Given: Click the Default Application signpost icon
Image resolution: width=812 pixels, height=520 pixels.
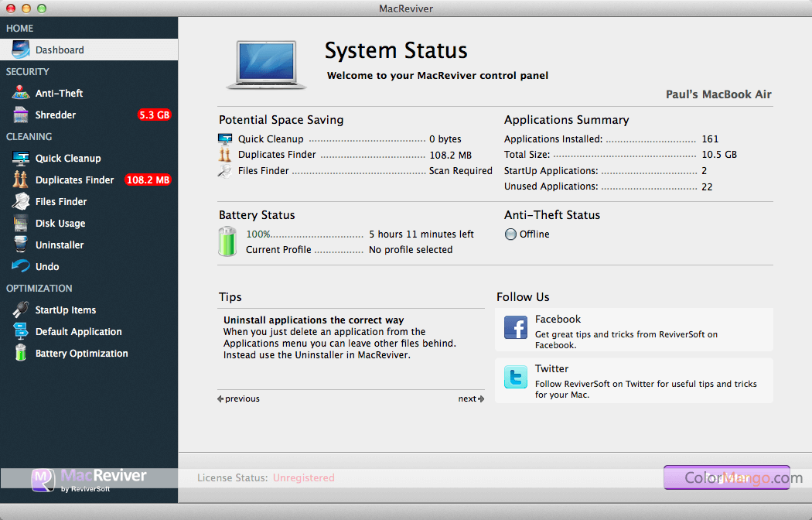Looking at the screenshot, I should pos(21,331).
